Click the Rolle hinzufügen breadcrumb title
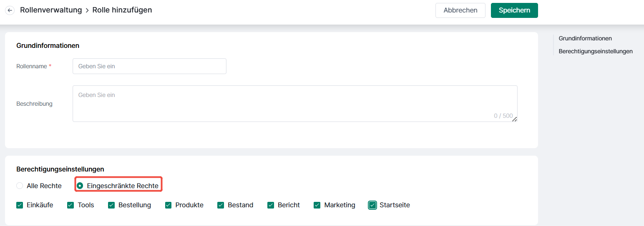Viewport: 644px width, 226px height. 122,10
